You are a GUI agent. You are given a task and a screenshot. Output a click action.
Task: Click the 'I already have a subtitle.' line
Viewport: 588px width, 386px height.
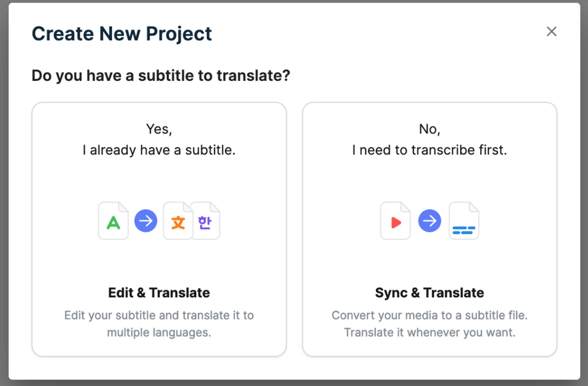click(x=159, y=150)
